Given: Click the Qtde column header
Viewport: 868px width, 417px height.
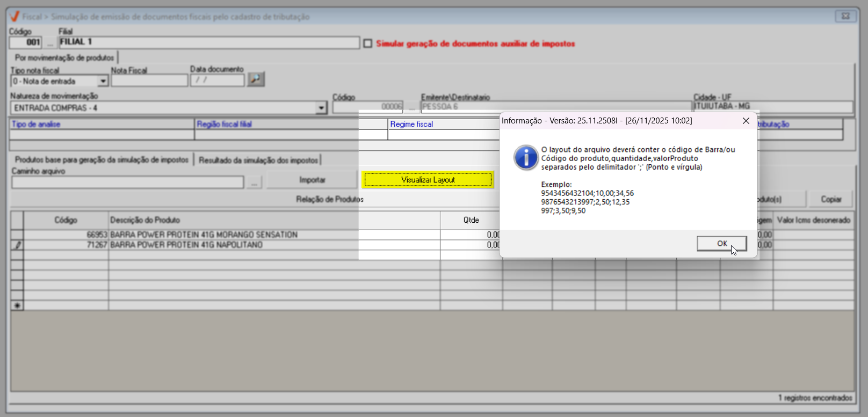Looking at the screenshot, I should click(471, 220).
